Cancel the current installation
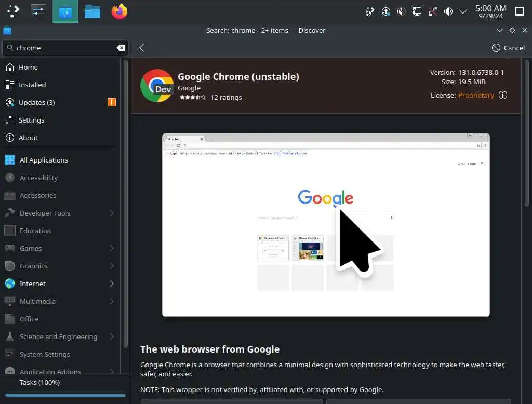The width and height of the screenshot is (532, 404). click(508, 48)
